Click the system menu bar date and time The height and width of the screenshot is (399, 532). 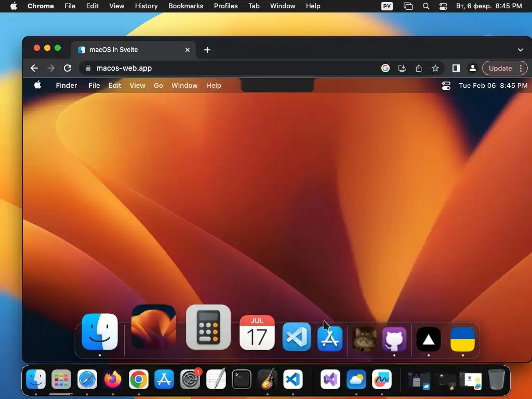489,6
